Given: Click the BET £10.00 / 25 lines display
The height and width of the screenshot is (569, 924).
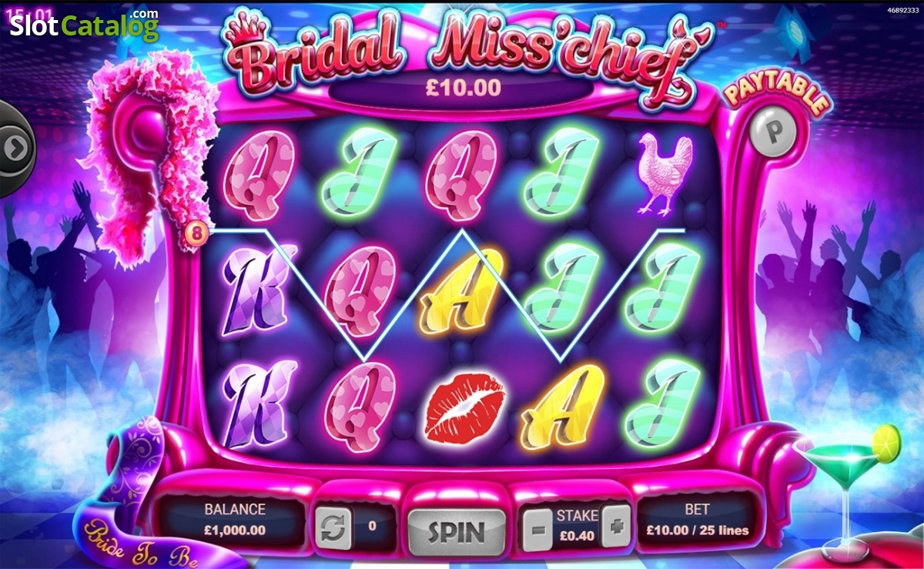Looking at the screenshot, I should (x=696, y=520).
